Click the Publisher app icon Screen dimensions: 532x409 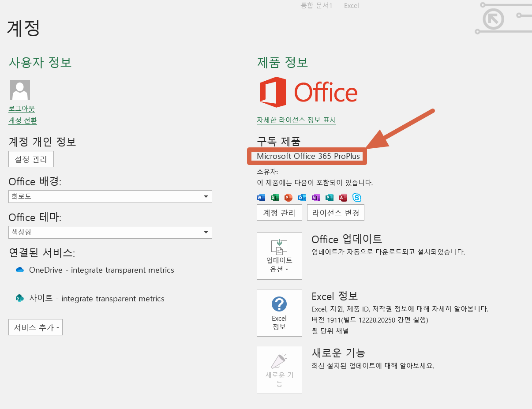coord(329,198)
